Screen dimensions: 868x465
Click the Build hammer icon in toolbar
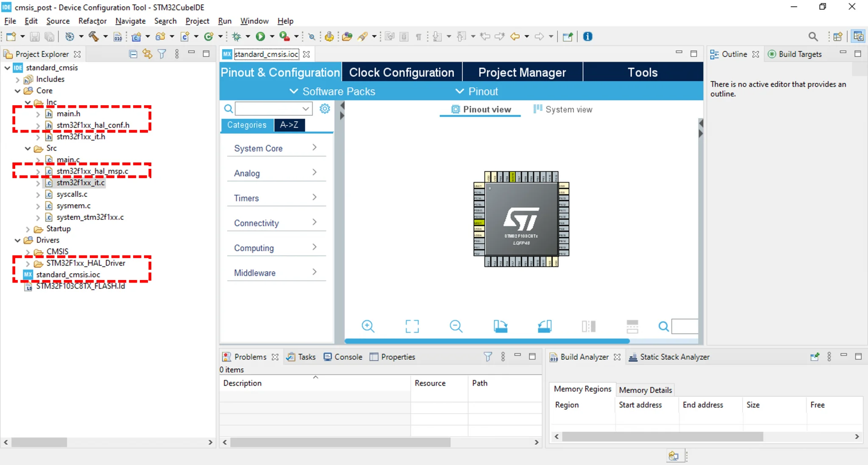coord(93,36)
